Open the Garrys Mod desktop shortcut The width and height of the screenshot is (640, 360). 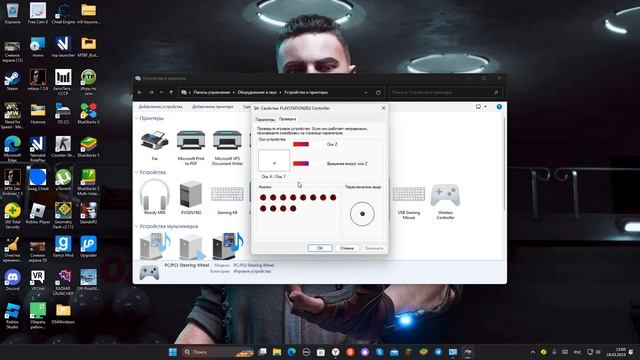[x=63, y=247]
